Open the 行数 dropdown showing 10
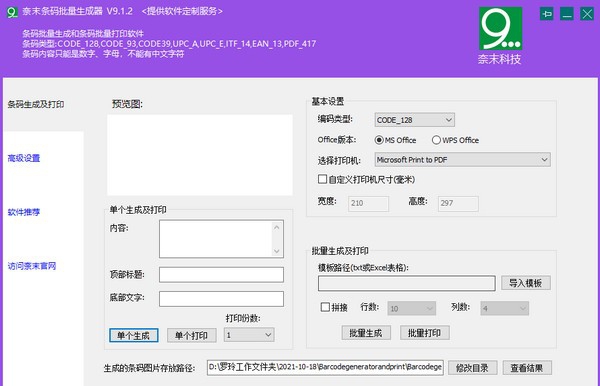Image resolution: width=600 pixels, height=386 pixels. (411, 308)
